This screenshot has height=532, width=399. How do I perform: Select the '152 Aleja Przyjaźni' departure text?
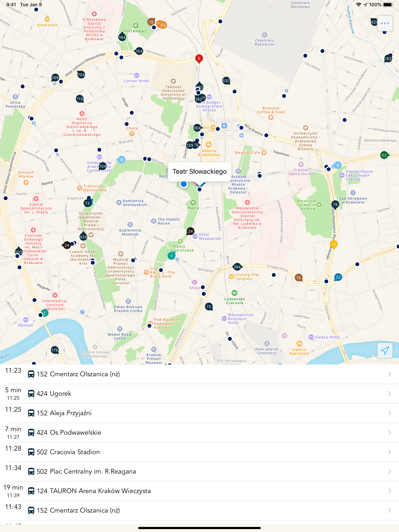(x=64, y=413)
